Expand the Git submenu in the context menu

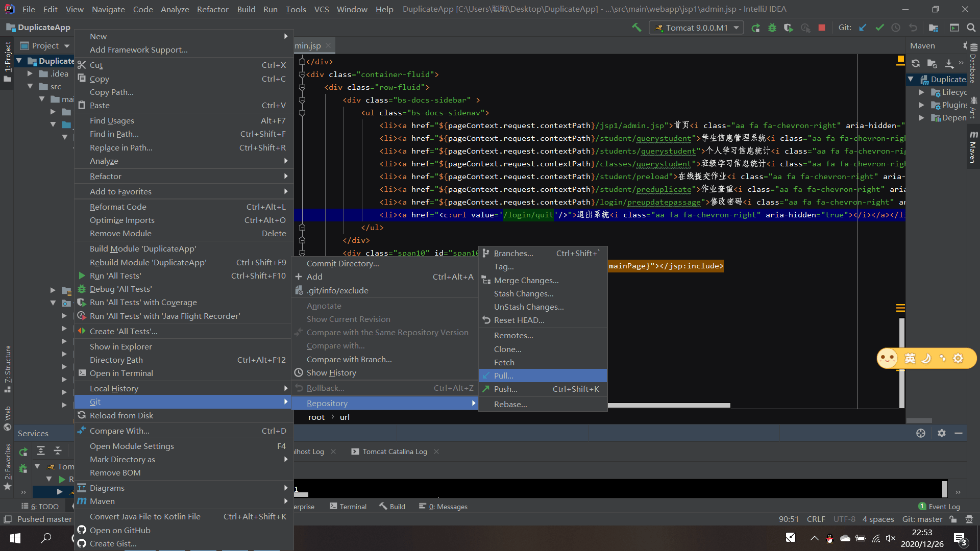[x=95, y=402]
